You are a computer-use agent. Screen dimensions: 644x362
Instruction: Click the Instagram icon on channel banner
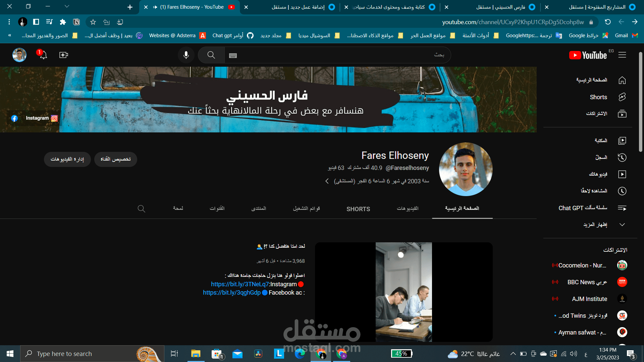54,118
